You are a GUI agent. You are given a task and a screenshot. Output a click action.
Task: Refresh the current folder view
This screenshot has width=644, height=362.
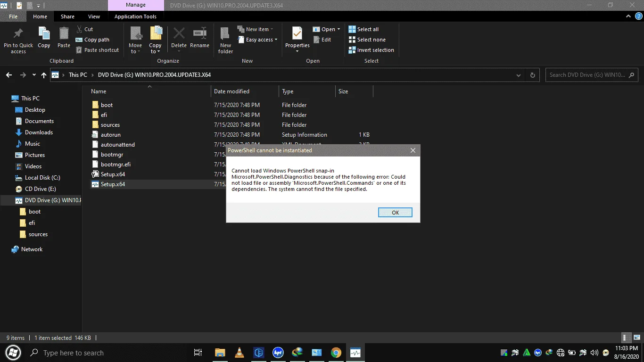coord(533,75)
